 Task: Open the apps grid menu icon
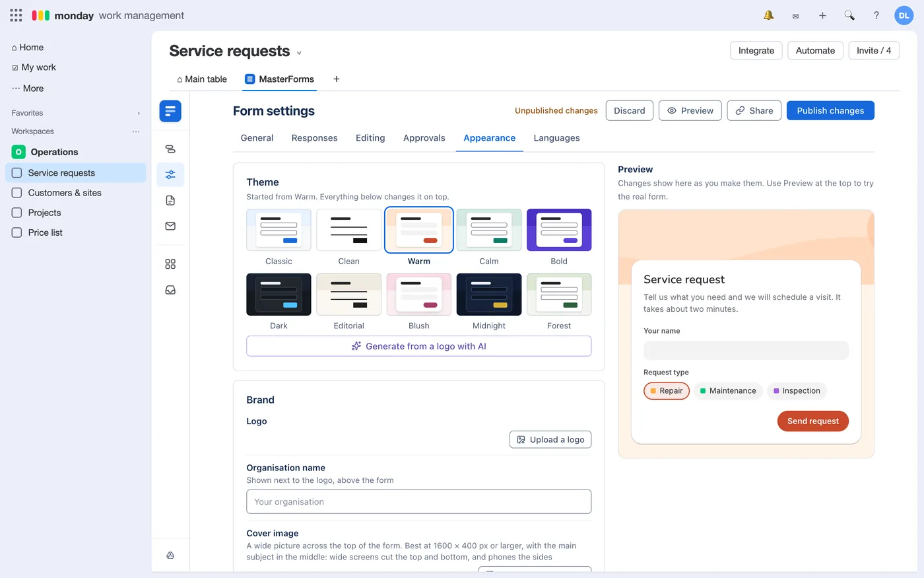point(16,15)
